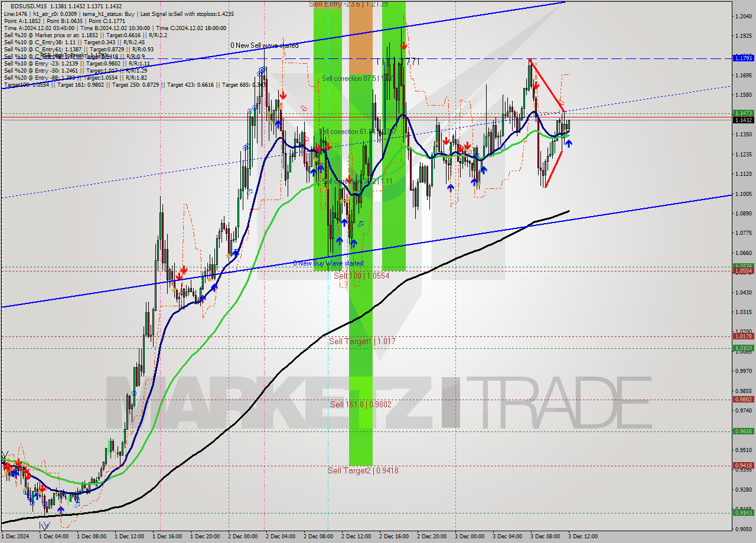Click the black current price tag 1.1432
756x543 pixels.
(743, 120)
